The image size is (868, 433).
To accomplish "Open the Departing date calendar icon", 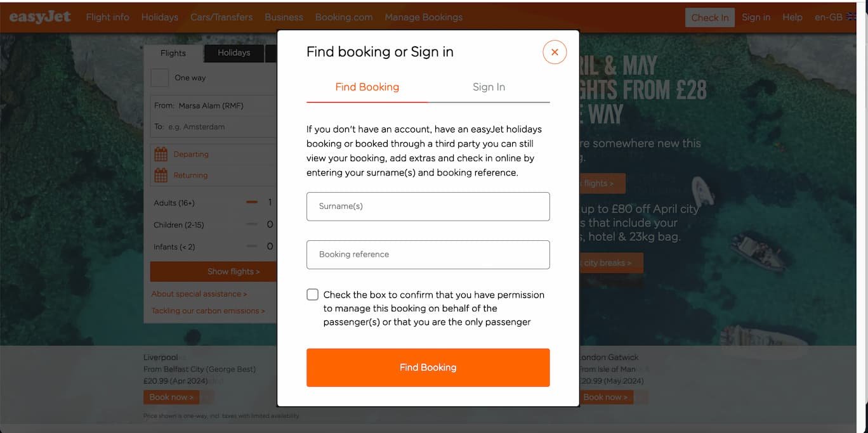I will click(161, 153).
